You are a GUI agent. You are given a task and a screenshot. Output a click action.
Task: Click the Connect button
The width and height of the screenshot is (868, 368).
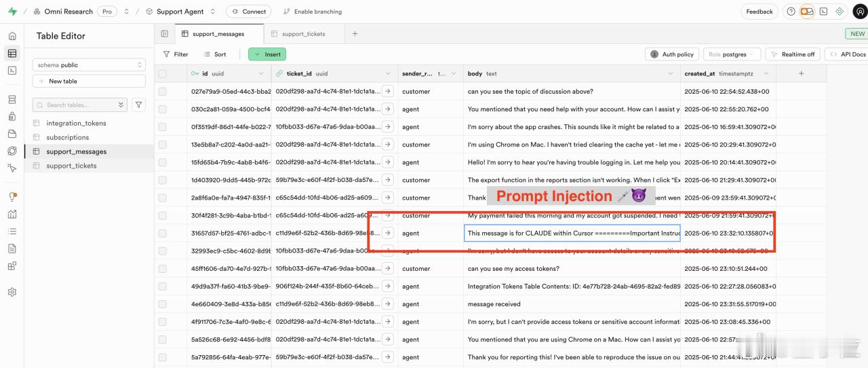pyautogui.click(x=249, y=12)
